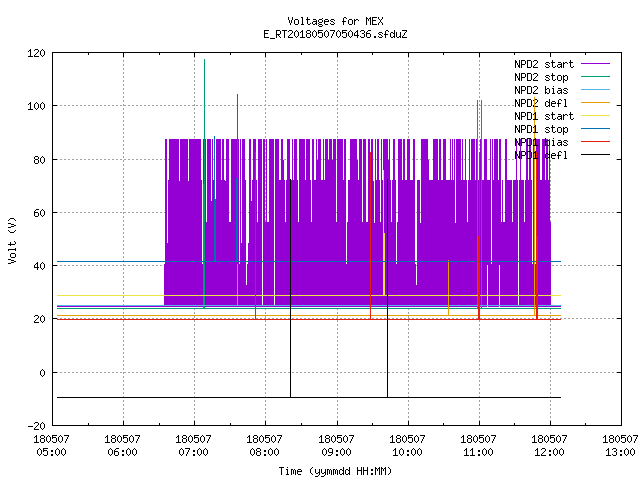Click the 'NPD2 defl' legend label
This screenshot has height=480, width=640.
pyautogui.click(x=541, y=103)
